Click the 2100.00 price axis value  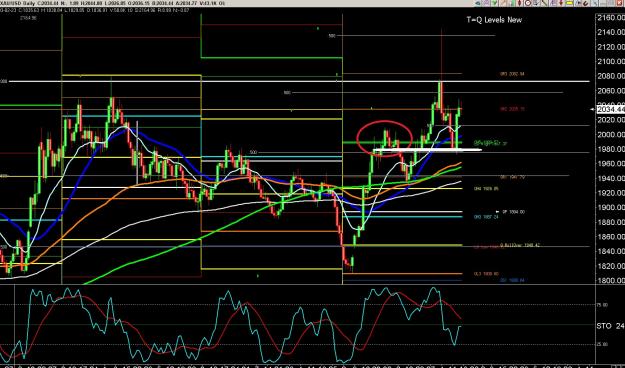[611, 61]
